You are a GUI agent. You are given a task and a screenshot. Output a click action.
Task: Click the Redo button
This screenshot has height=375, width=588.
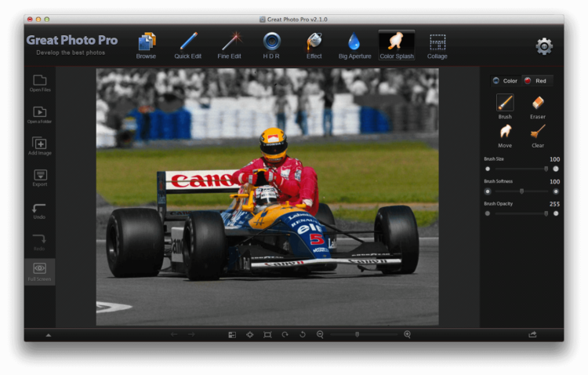(39, 242)
